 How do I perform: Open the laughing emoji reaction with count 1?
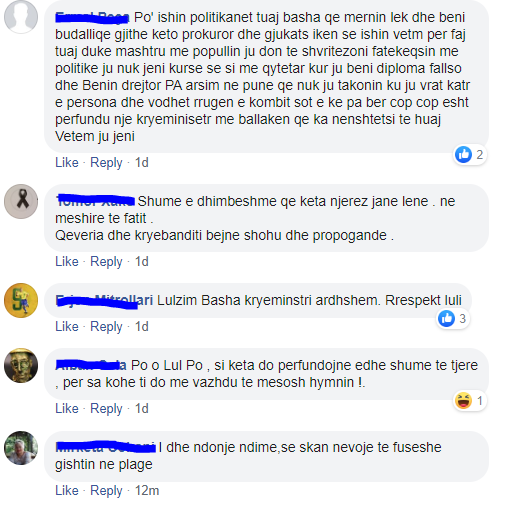coord(470,400)
